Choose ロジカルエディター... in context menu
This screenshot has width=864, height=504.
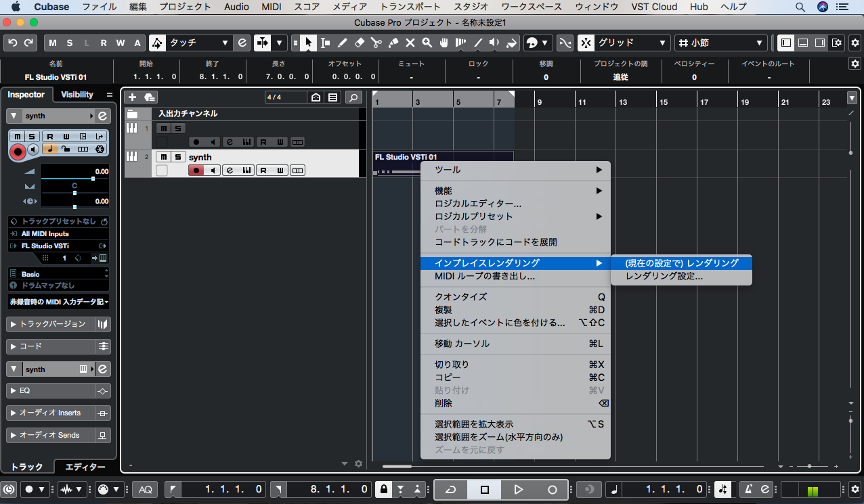[515, 204]
